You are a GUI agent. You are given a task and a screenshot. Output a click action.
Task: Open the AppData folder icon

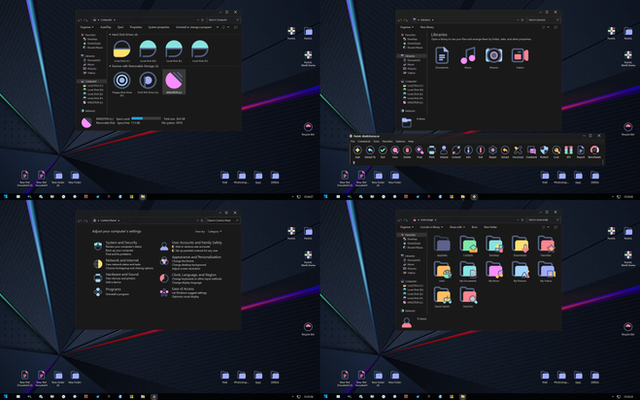click(442, 244)
